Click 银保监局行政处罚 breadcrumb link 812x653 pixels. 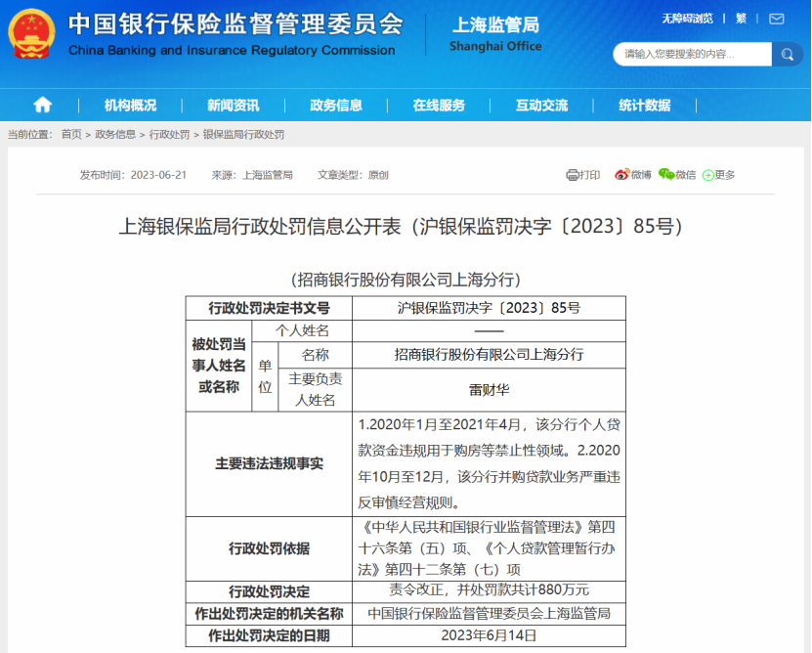[243, 135]
